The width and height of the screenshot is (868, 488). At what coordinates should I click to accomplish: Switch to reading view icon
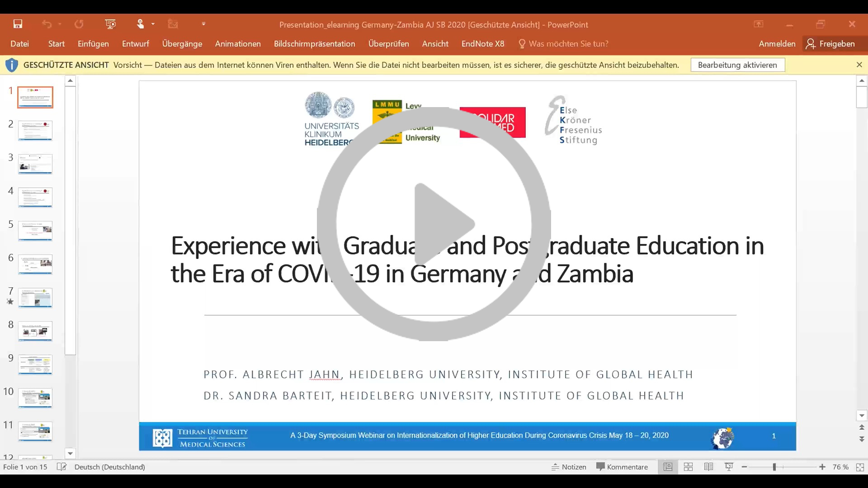point(708,467)
